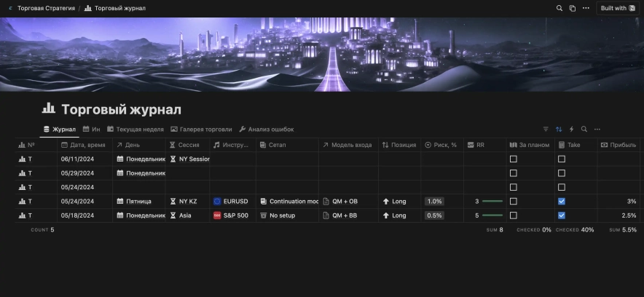
Task: Click the database filter icon
Action: (x=546, y=130)
